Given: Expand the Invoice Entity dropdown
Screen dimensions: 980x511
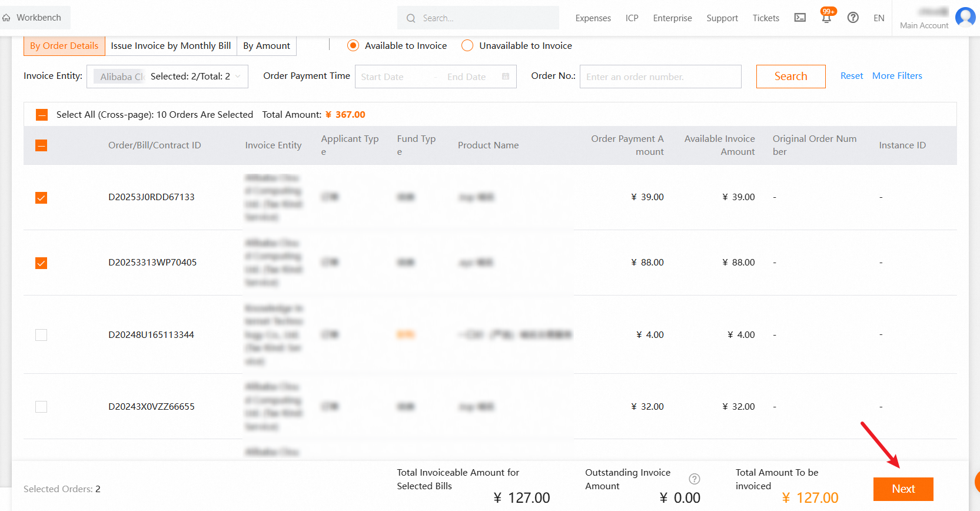Looking at the screenshot, I should point(167,77).
